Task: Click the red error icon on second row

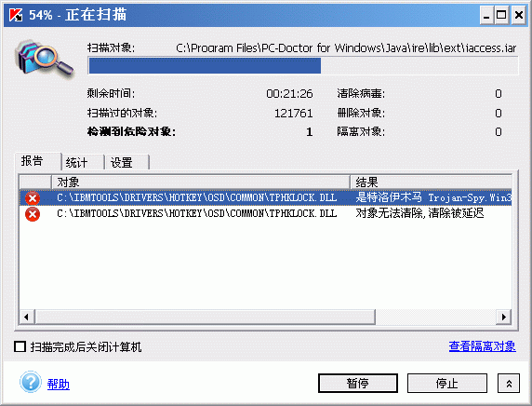Action: click(33, 214)
